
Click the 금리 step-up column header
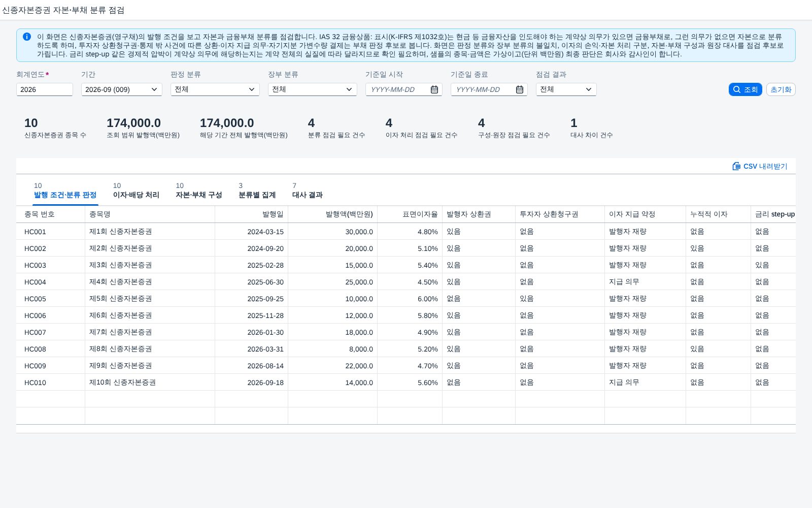point(773,214)
